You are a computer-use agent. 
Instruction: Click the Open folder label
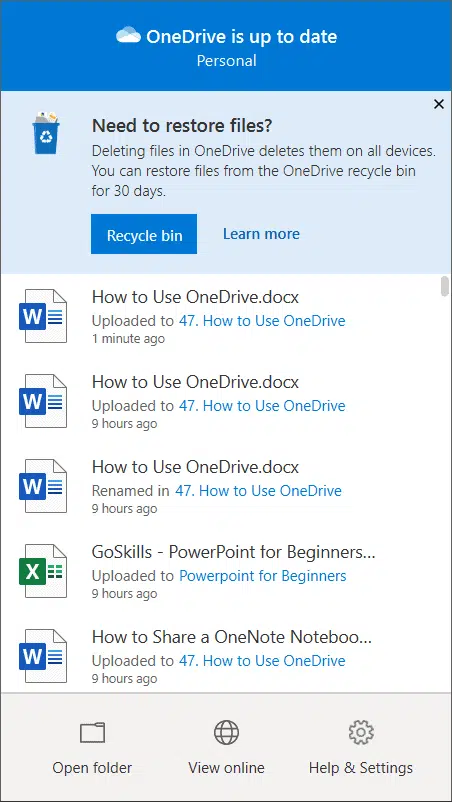[x=93, y=768]
